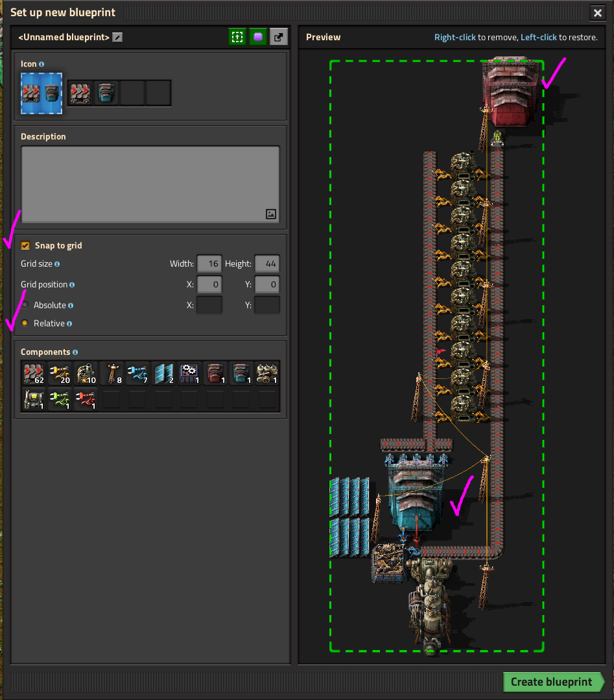Select the first icon slot showing transport belt
Viewport: 614px width, 700px height.
coord(80,93)
